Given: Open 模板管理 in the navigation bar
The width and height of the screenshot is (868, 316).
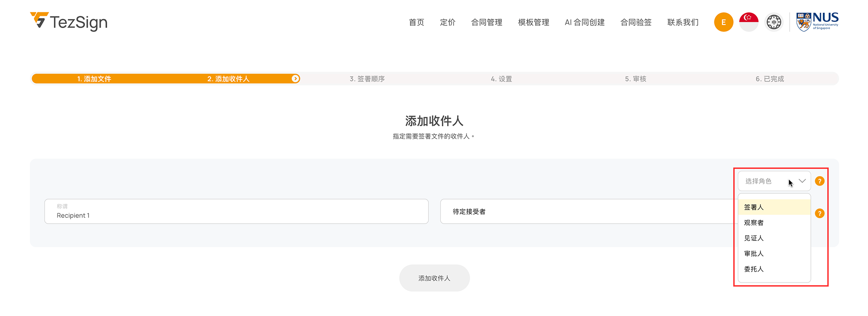Looking at the screenshot, I should pos(533,22).
